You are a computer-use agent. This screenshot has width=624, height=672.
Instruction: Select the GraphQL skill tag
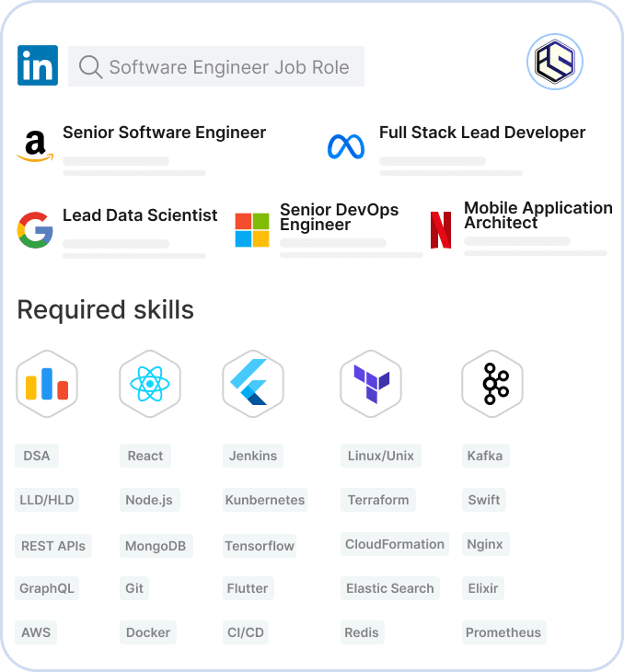(x=47, y=588)
